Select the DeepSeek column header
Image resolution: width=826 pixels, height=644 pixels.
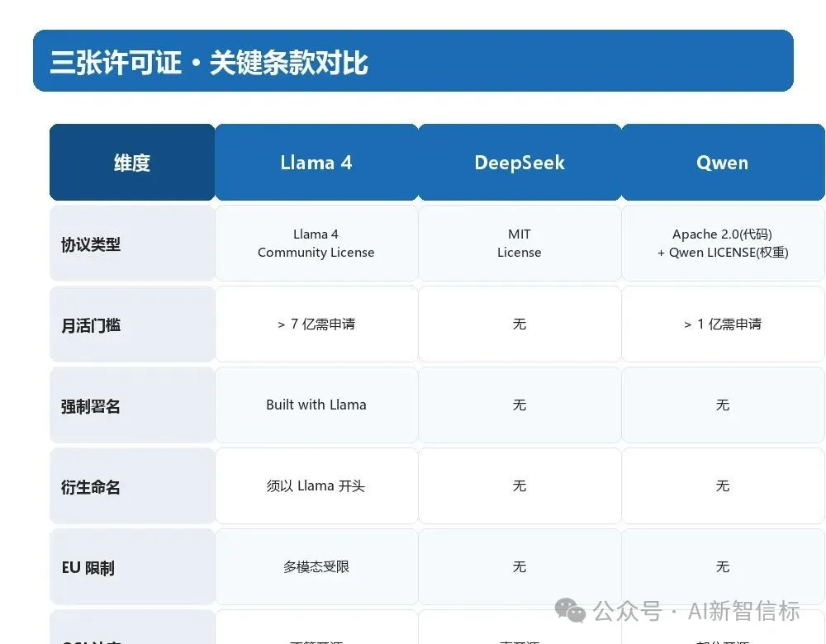520,162
